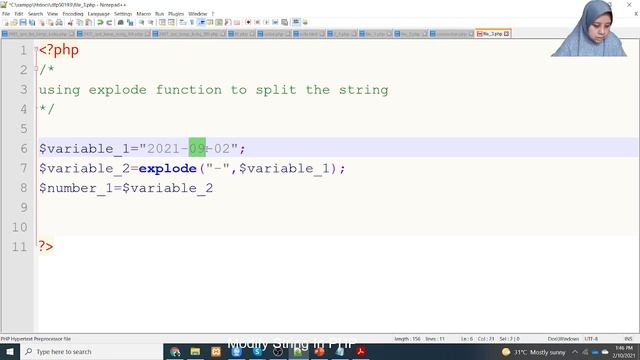Click the Paste toolbar icon
Image resolution: width=640 pixels, height=360 pixels.
[x=89, y=22]
